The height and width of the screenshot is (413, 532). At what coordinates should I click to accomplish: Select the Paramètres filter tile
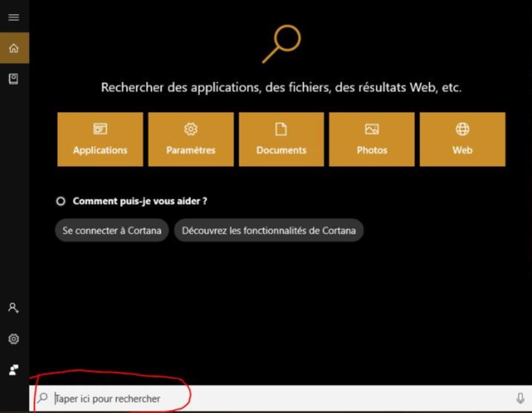[191, 139]
